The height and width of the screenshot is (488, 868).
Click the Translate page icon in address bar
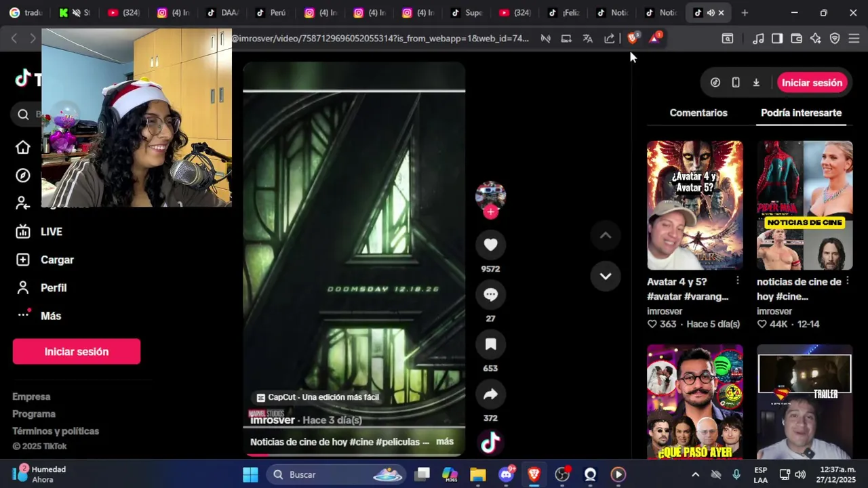588,39
